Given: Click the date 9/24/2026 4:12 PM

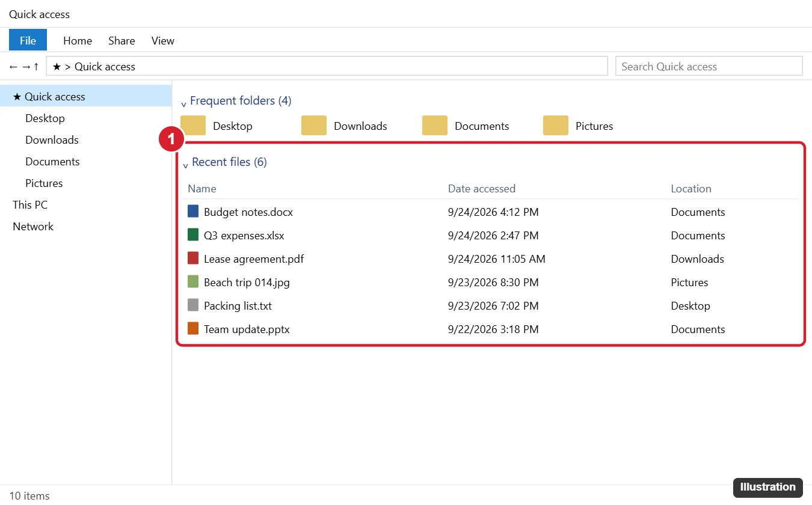Looking at the screenshot, I should pyautogui.click(x=493, y=212).
